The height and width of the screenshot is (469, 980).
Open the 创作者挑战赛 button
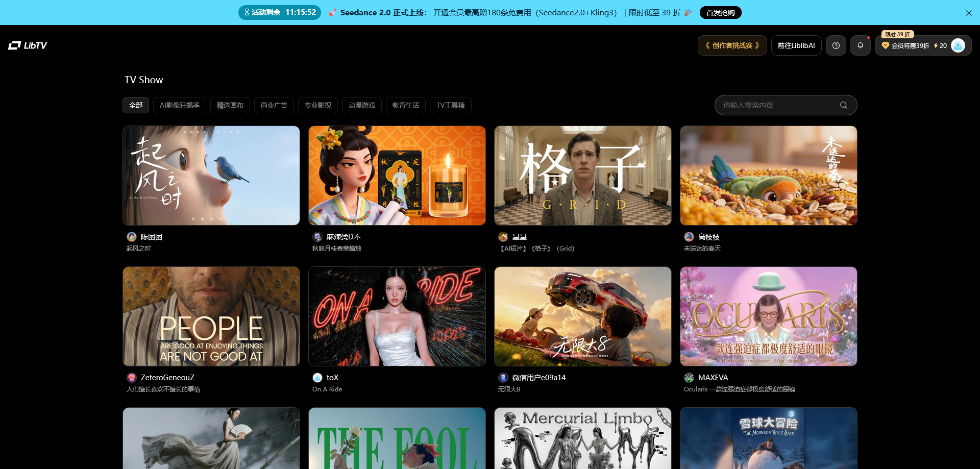(732, 45)
